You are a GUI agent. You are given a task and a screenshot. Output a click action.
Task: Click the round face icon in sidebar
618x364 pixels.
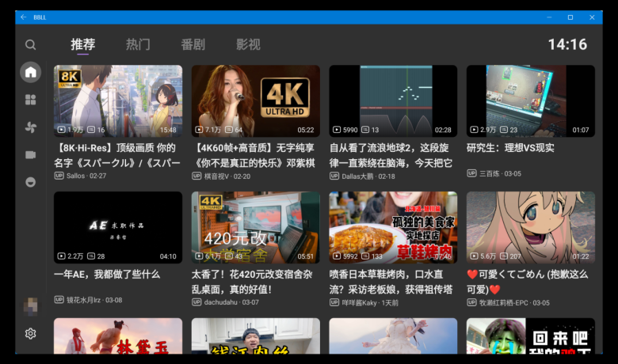[x=30, y=182]
